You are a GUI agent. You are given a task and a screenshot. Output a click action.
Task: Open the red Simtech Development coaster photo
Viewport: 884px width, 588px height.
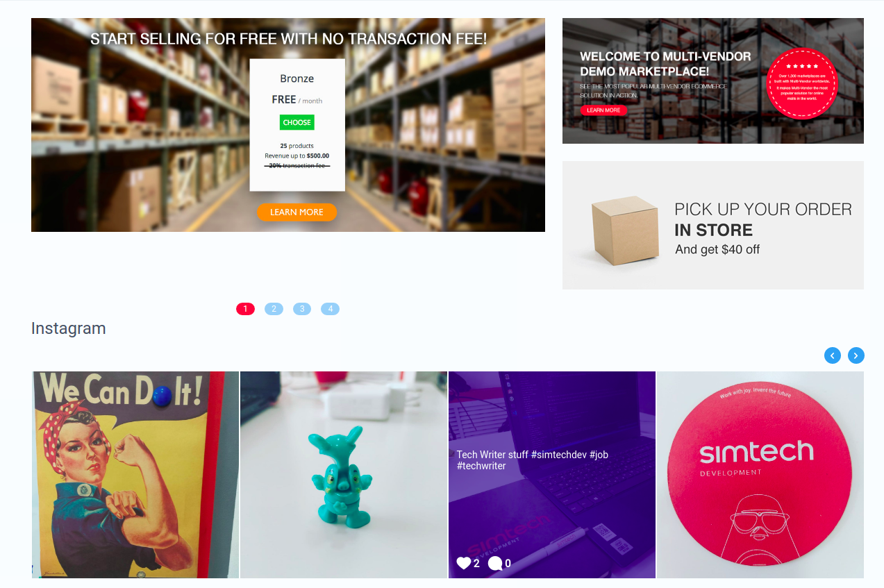760,475
